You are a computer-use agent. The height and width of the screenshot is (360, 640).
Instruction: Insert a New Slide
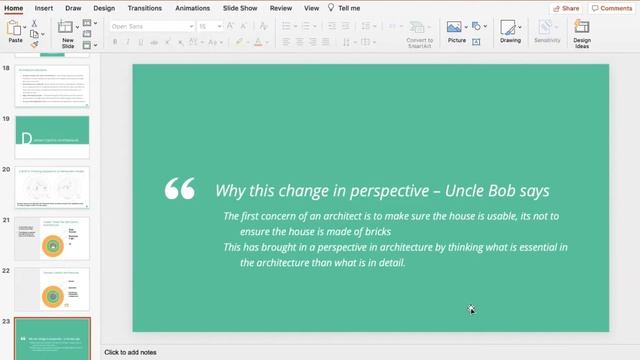click(65, 27)
